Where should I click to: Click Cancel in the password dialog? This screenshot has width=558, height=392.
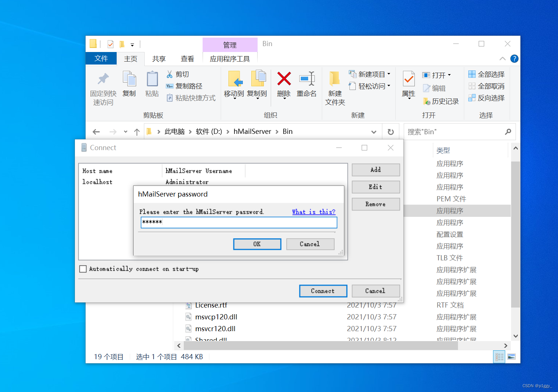(310, 244)
